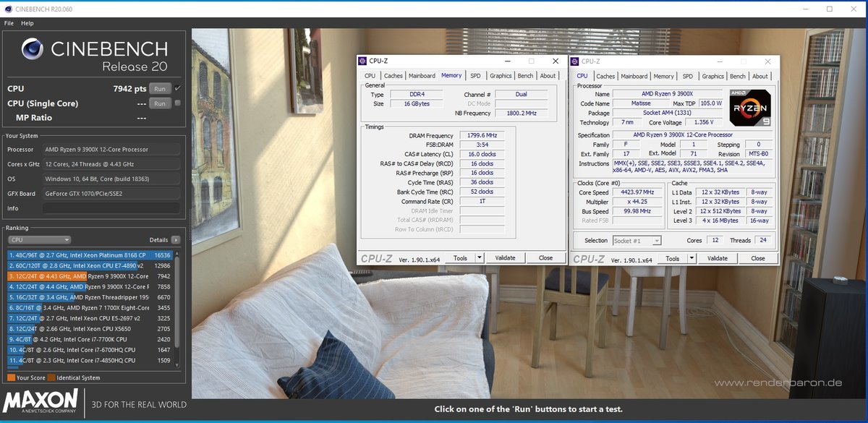The image size is (868, 423).
Task: Select ranking row Intel Xeon Platinum 8168
Action: point(90,255)
